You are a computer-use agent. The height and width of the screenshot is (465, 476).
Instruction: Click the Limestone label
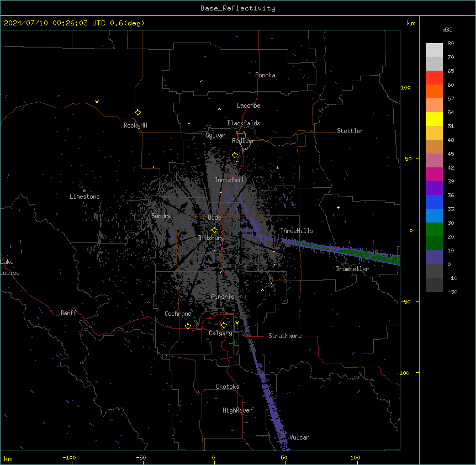pos(84,197)
